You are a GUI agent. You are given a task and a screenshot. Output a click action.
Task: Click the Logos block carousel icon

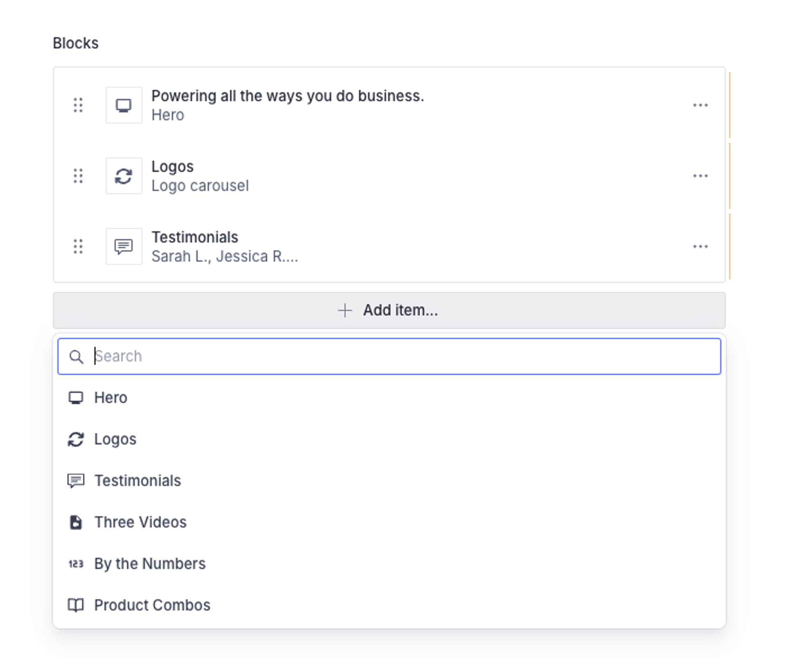point(124,176)
